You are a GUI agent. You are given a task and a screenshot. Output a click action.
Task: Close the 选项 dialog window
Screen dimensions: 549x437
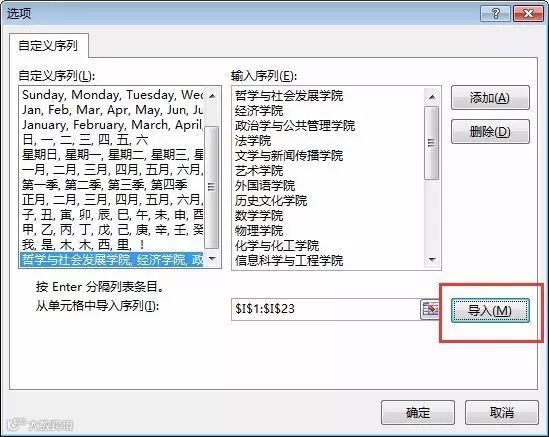(x=528, y=14)
